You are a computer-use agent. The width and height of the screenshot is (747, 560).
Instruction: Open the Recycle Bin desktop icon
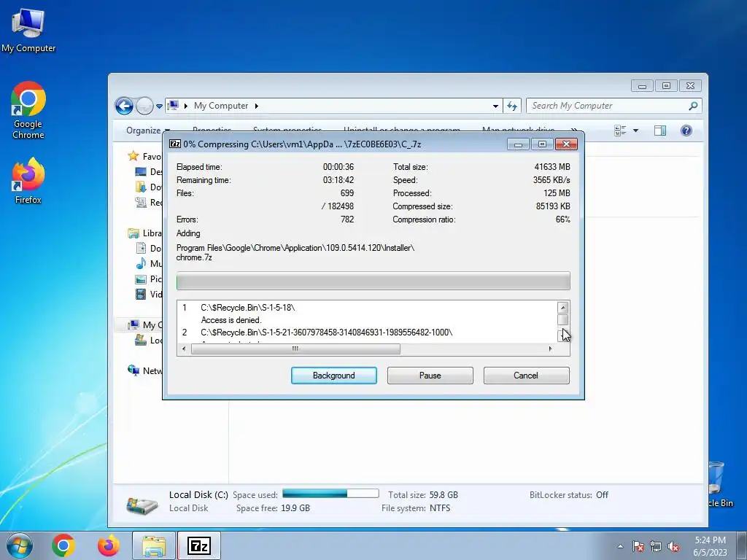720,483
